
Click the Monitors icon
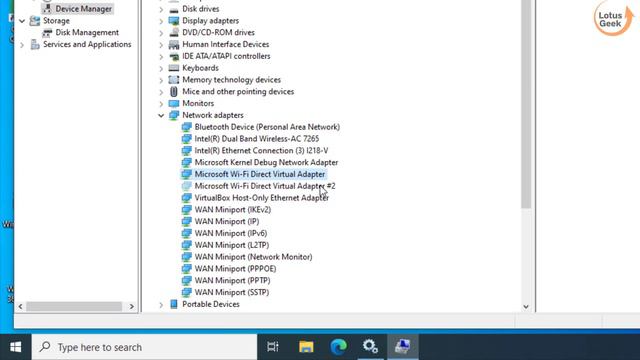tap(174, 104)
